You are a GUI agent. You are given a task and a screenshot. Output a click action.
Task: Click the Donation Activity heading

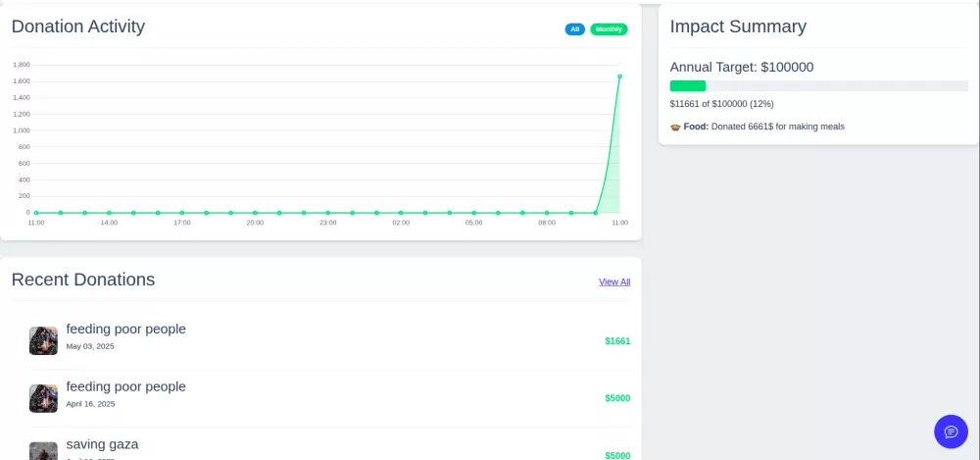(x=78, y=26)
